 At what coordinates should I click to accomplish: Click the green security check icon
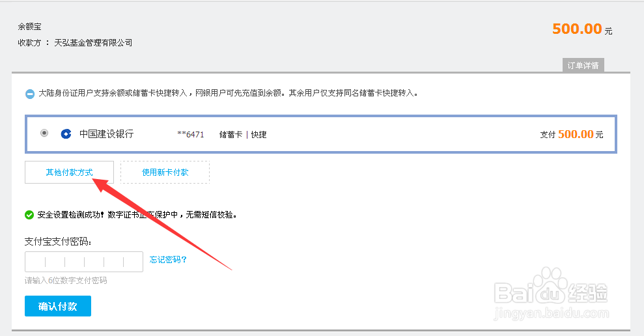[x=29, y=215]
